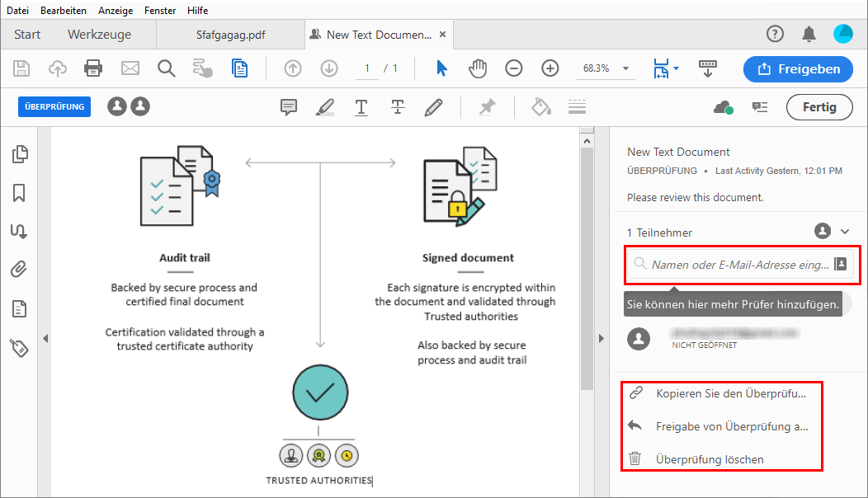Click Kopieren Sie den Überprüfu... link

(x=731, y=393)
